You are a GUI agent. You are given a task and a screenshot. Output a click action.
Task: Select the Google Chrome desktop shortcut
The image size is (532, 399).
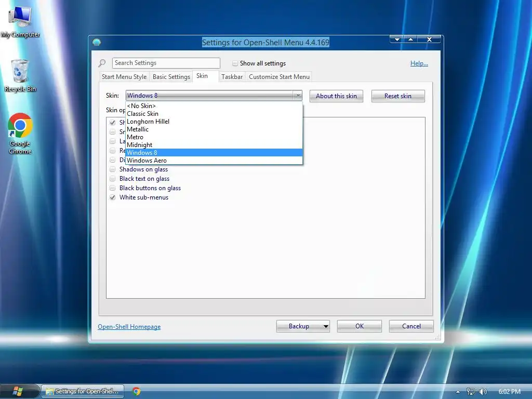pyautogui.click(x=20, y=134)
